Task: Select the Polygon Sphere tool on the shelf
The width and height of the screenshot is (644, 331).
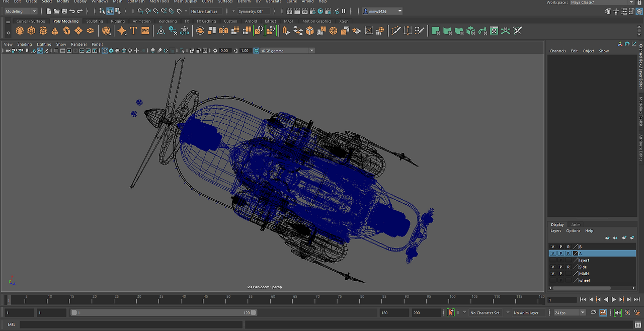Action: point(19,31)
